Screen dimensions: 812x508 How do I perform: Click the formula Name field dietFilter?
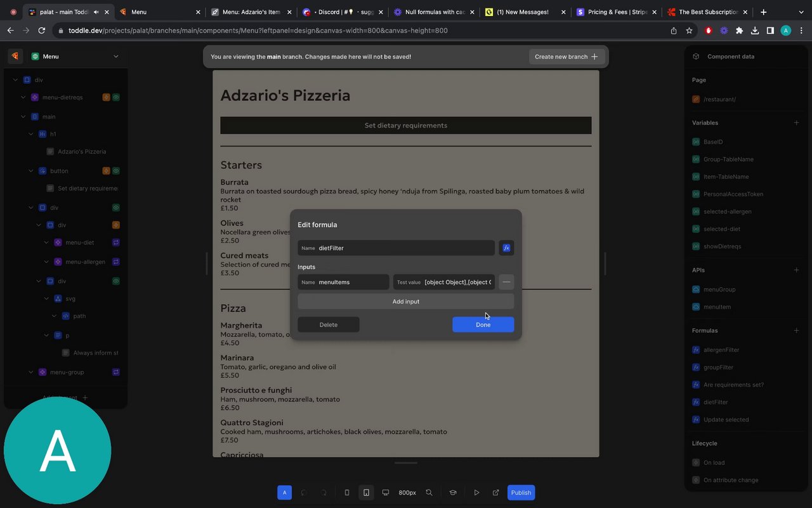point(405,248)
